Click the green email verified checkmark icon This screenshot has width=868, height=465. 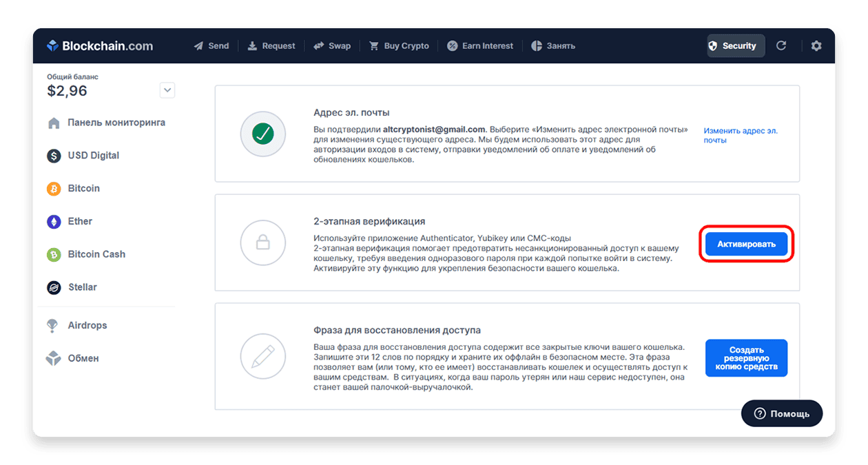coord(262,134)
